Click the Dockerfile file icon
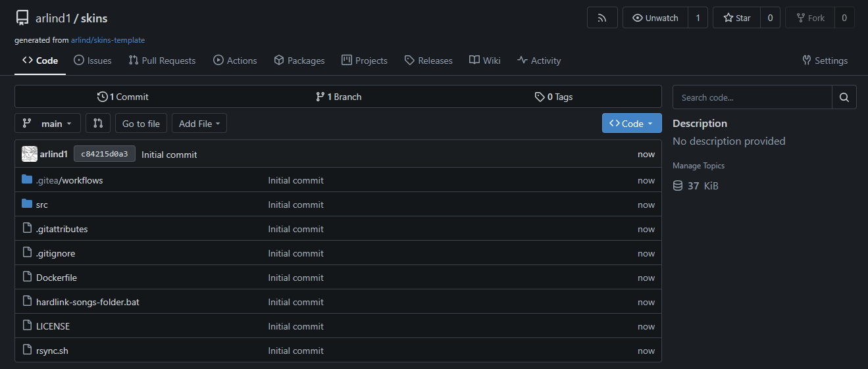 point(27,277)
